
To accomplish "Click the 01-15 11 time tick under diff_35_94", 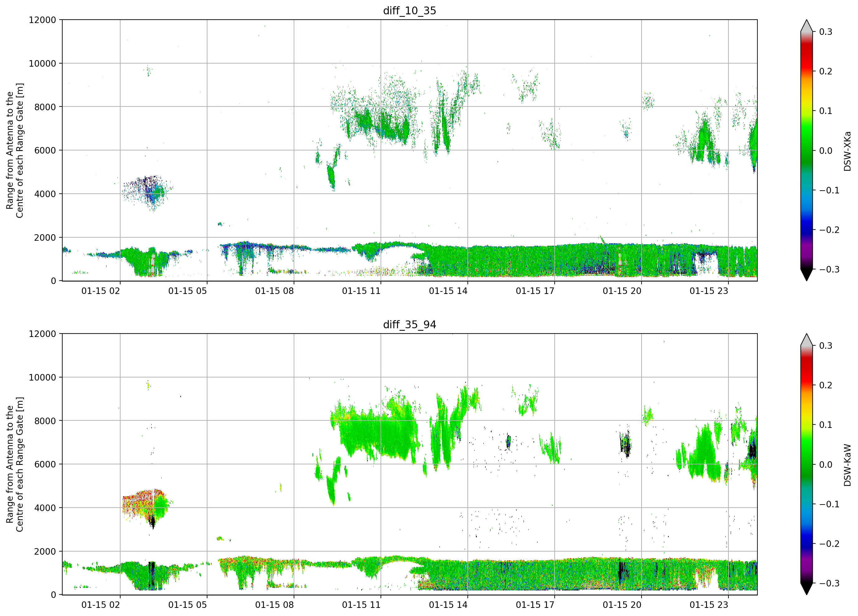I will (361, 605).
